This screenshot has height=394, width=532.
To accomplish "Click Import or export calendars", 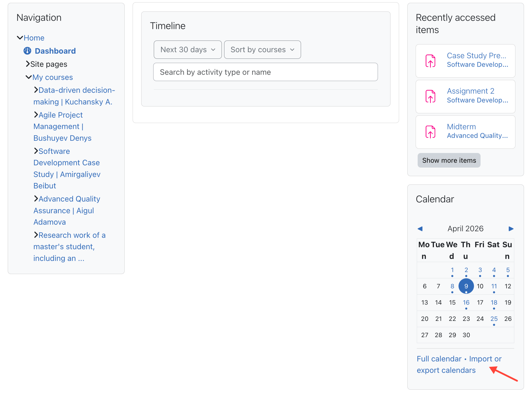I will click(x=485, y=359).
